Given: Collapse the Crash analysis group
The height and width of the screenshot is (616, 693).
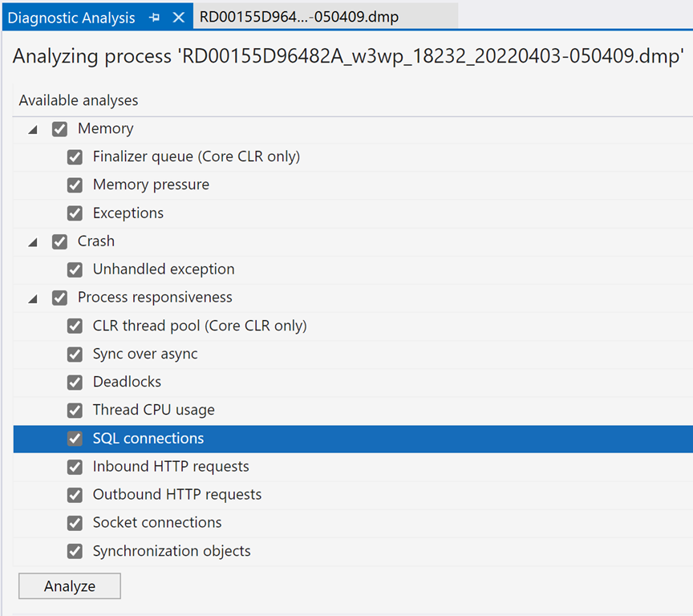Looking at the screenshot, I should click(x=32, y=241).
